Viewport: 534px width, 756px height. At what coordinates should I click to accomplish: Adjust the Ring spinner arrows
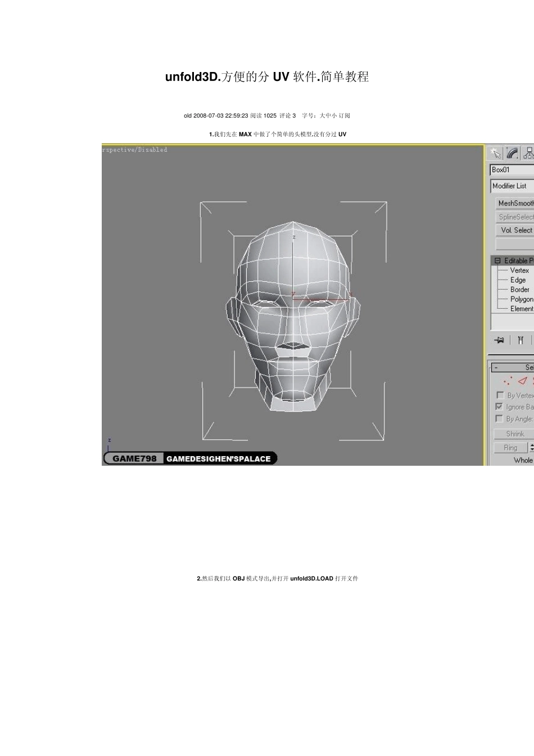point(531,448)
